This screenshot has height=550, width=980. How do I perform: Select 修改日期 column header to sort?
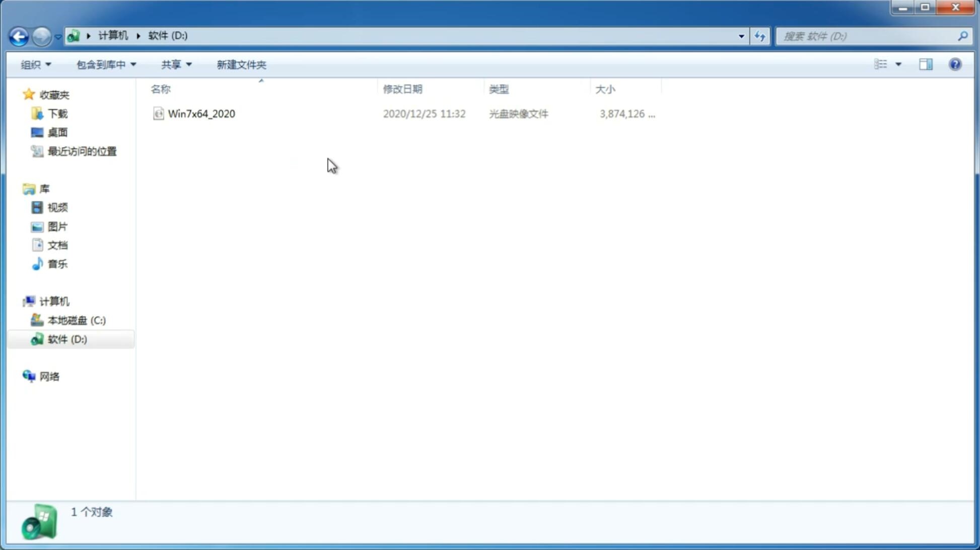[x=402, y=89]
